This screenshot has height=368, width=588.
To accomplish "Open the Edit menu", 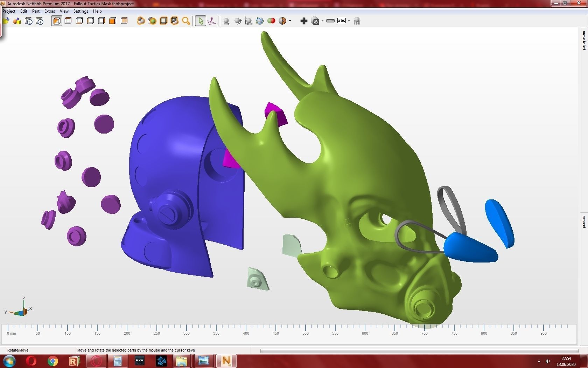I will (24, 11).
